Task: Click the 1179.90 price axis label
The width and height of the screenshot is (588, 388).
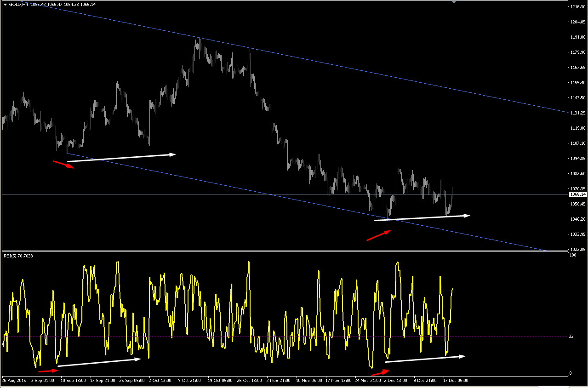Action: (577, 52)
